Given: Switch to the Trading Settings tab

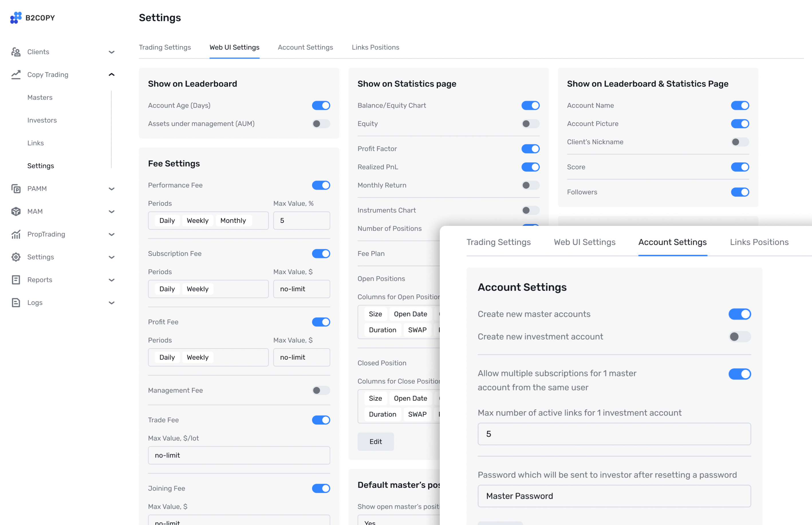Looking at the screenshot, I should click(x=165, y=47).
